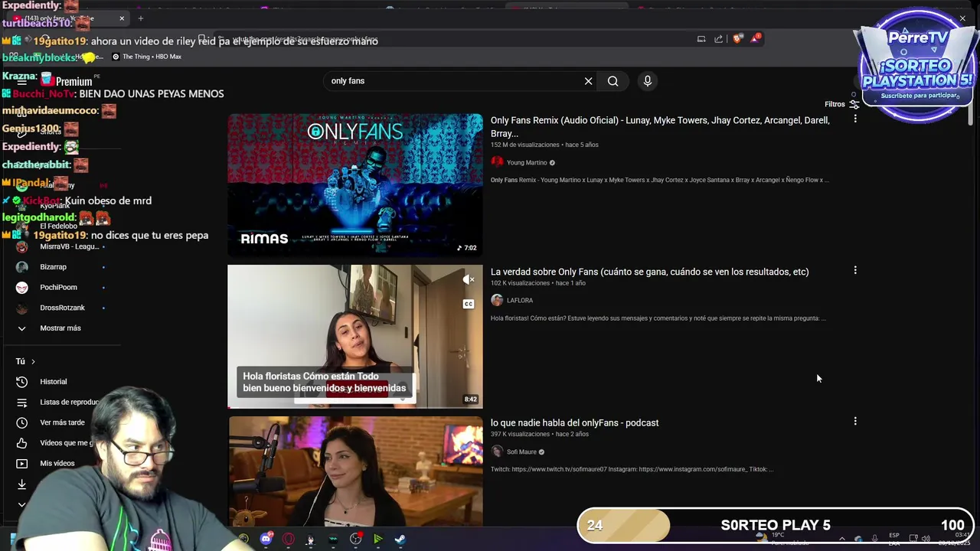Image resolution: width=980 pixels, height=551 pixels.
Task: Open Discord from the taskbar
Action: point(266,539)
